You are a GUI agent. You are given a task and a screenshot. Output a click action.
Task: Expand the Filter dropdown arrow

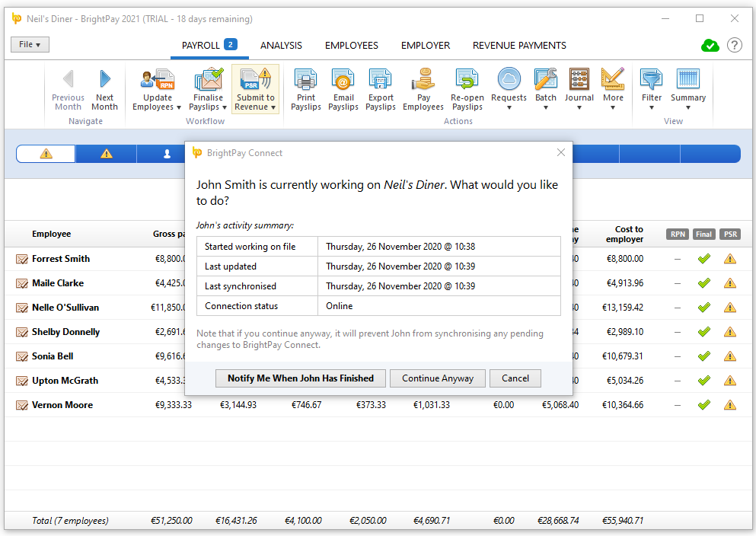(x=652, y=108)
